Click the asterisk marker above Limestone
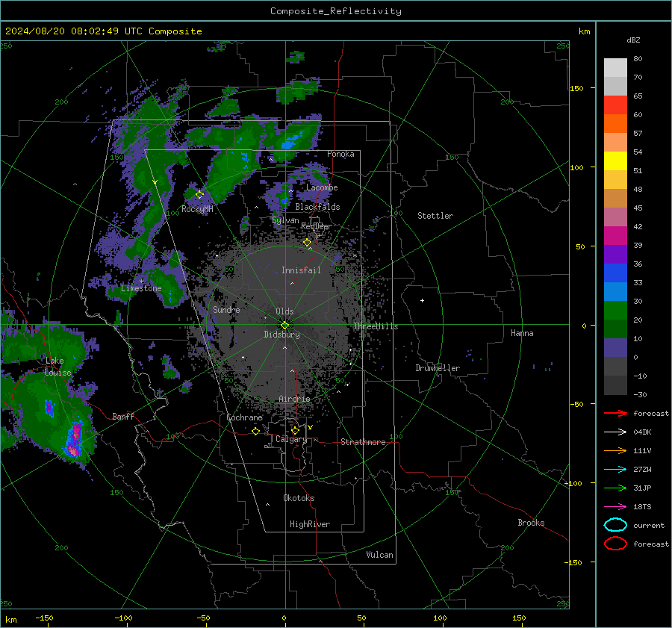672x628 pixels. 141,282
